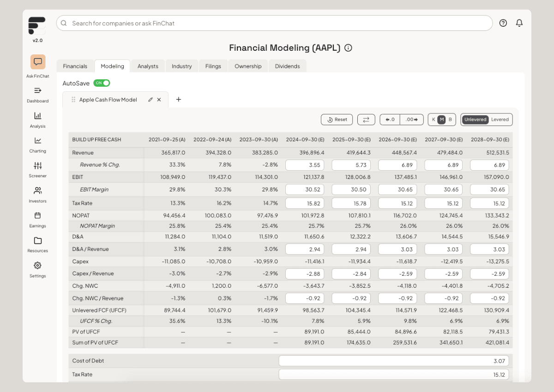Click the v2.0 version label
The width and height of the screenshot is (554, 392).
click(37, 41)
